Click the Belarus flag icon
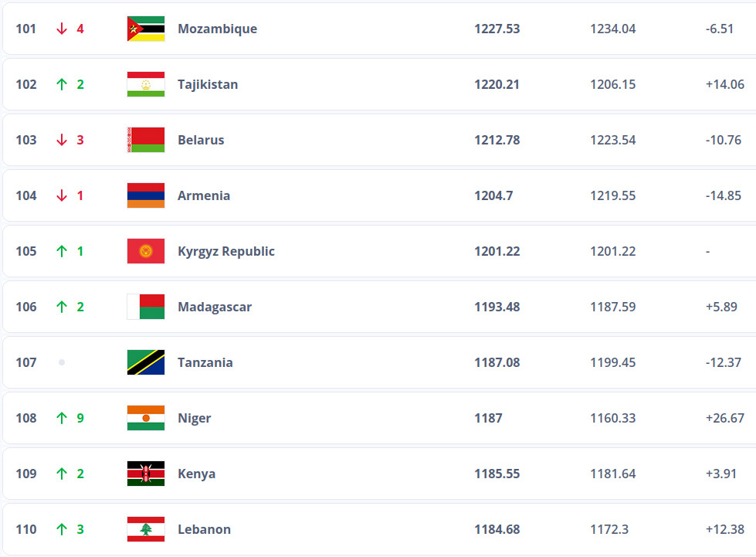The image size is (756, 557). [146, 140]
